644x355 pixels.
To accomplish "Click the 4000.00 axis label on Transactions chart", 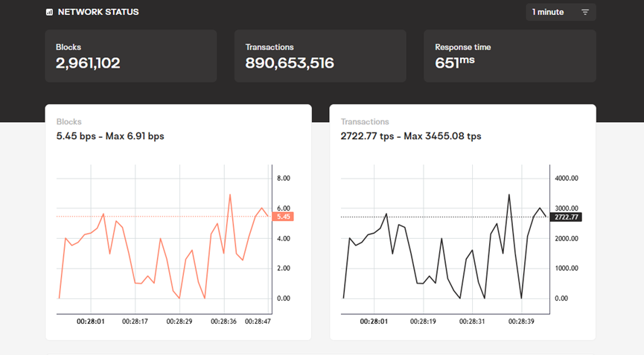I will click(567, 179).
